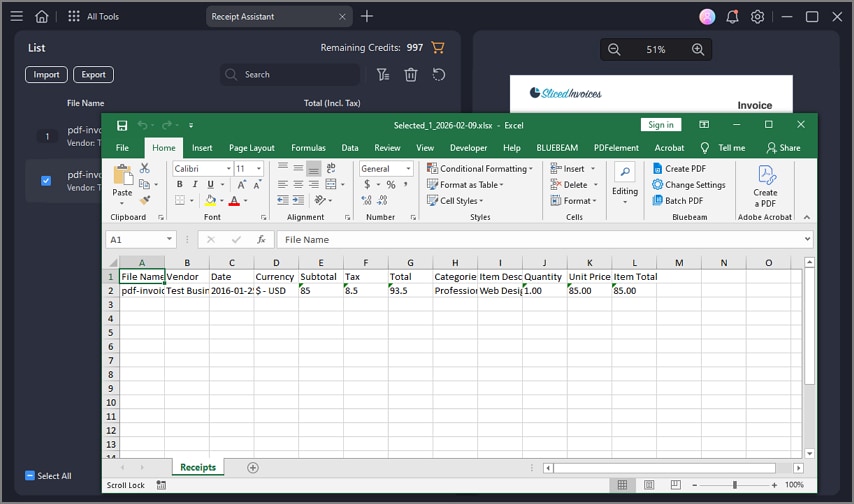Open the font name dropdown Calibri
The image size is (854, 504).
[229, 169]
